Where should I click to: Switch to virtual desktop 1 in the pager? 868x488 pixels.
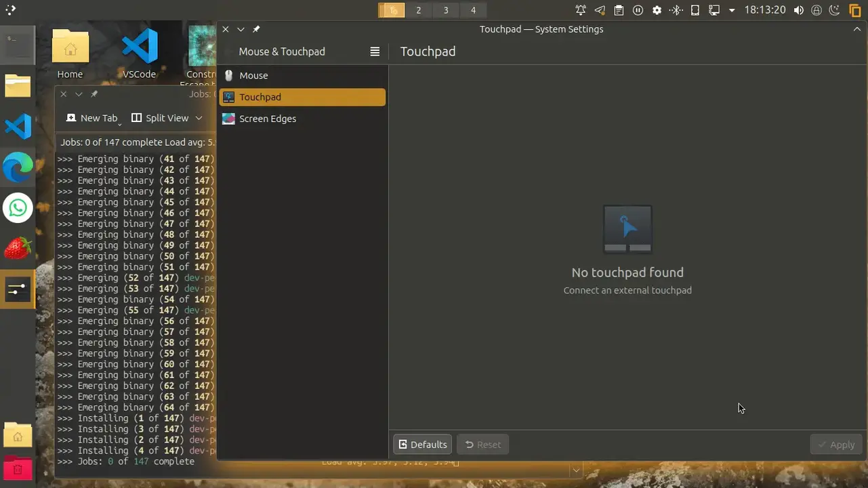pos(392,10)
